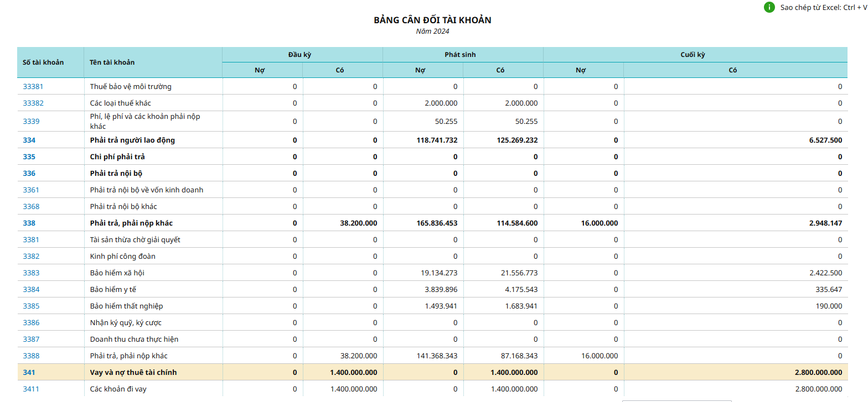
Task: Click the 'Tên tài khoản' column header
Action: (112, 62)
